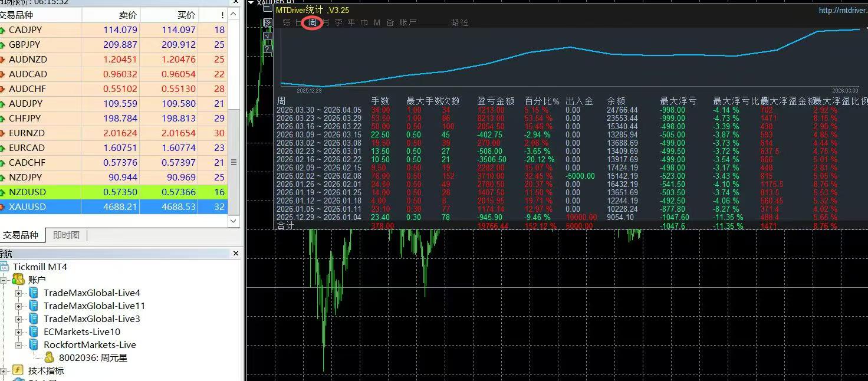Screen dimensions: 868x381
Task: Click the user icon of account 8002036
Action: (x=50, y=357)
